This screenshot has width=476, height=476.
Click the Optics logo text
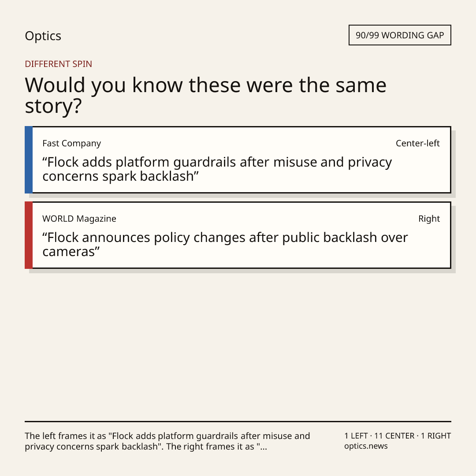(43, 36)
